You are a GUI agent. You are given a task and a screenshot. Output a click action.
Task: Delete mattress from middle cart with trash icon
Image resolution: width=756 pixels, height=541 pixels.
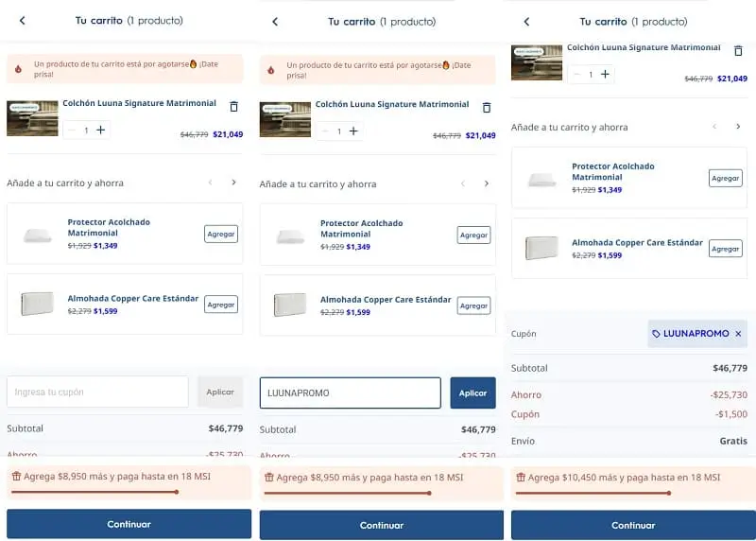(x=487, y=107)
